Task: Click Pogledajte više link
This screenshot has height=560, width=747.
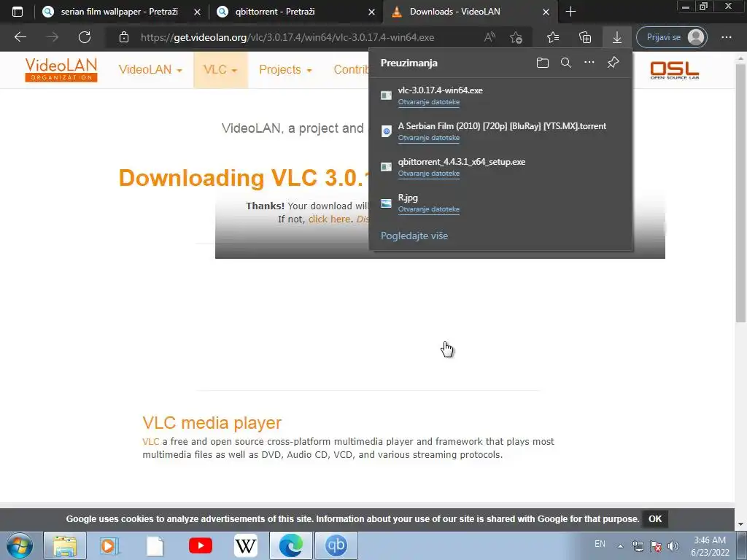Action: pos(414,236)
